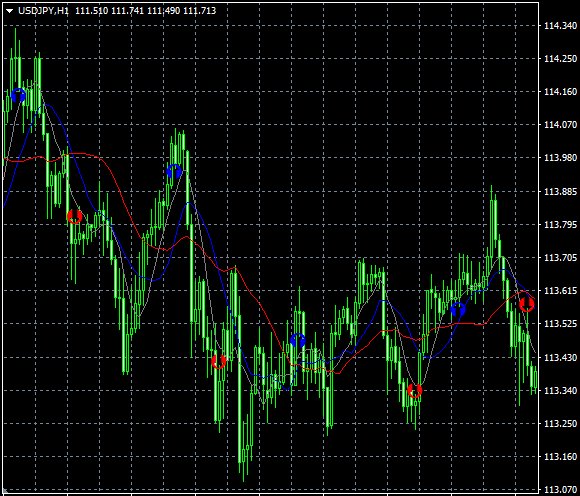The image size is (580, 496).
Task: Click blue buy arrow between 113.525 and 113.430
Action: pos(298,341)
